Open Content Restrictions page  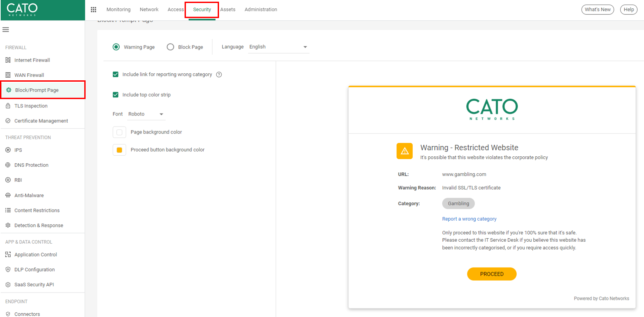(x=37, y=210)
